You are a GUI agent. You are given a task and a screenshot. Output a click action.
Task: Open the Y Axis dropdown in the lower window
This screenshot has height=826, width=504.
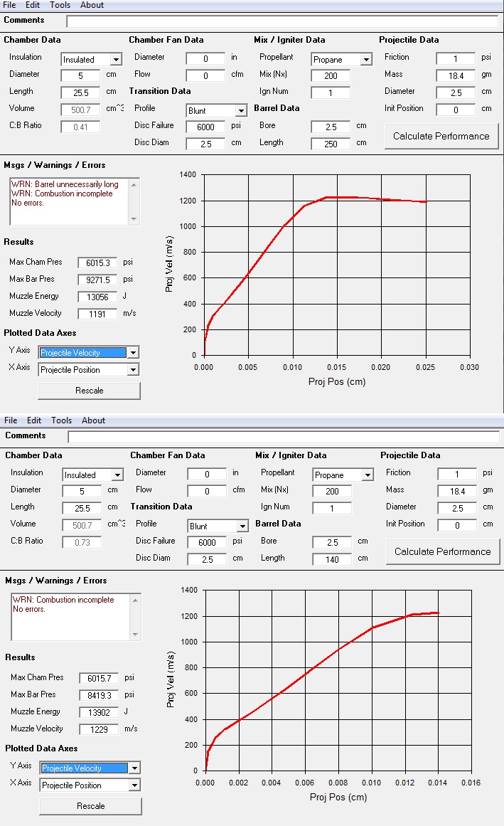tap(134, 768)
